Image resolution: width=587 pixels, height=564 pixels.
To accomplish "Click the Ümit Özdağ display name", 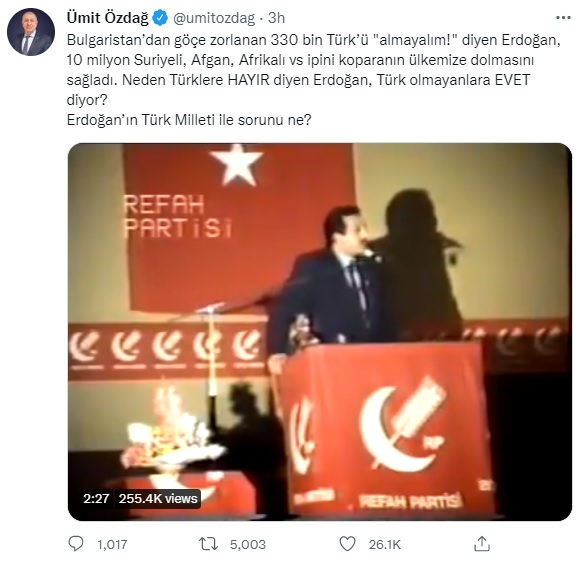I will pyautogui.click(x=108, y=18).
